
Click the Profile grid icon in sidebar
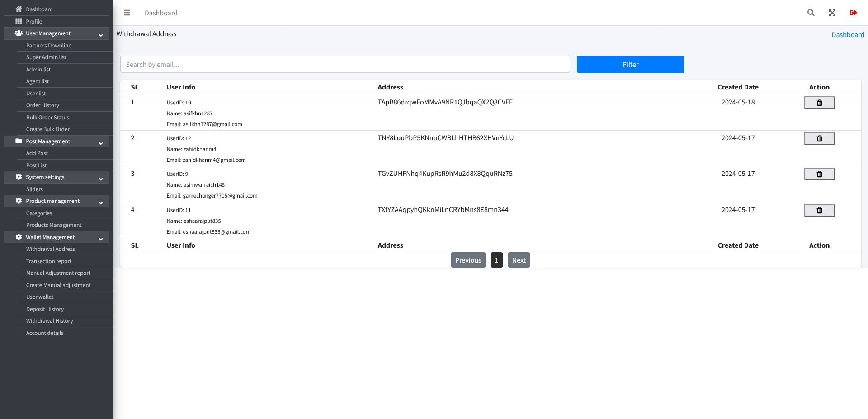coord(19,21)
